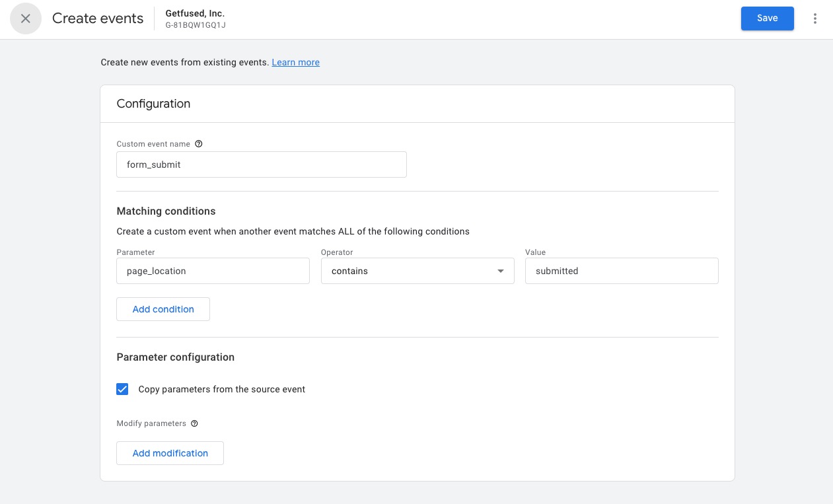Click the Matching conditions section heading
The width and height of the screenshot is (833, 504).
166,211
